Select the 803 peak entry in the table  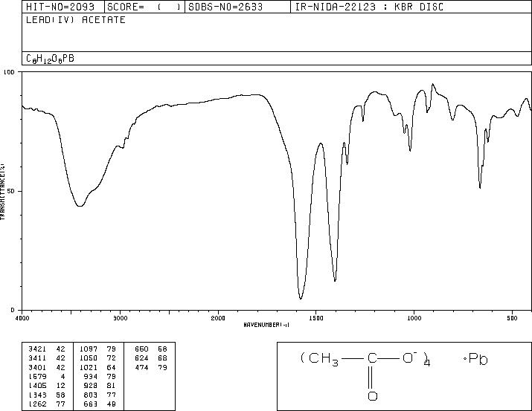coord(100,395)
